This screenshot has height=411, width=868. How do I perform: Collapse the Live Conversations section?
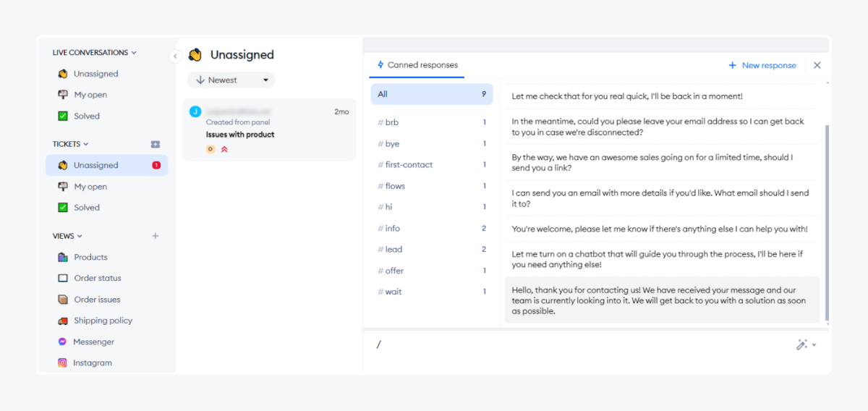pyautogui.click(x=94, y=53)
